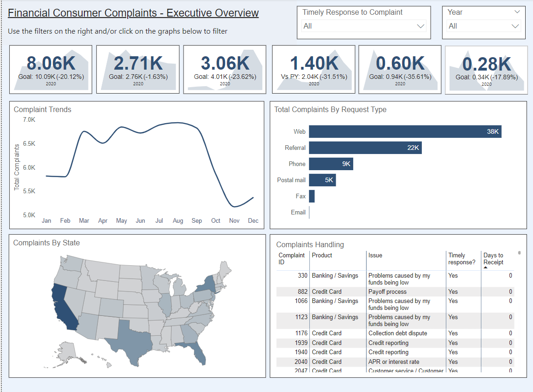This screenshot has height=392, width=533.
Task: Click the dashboard title Financial Consumer Complaints
Action: (x=133, y=13)
